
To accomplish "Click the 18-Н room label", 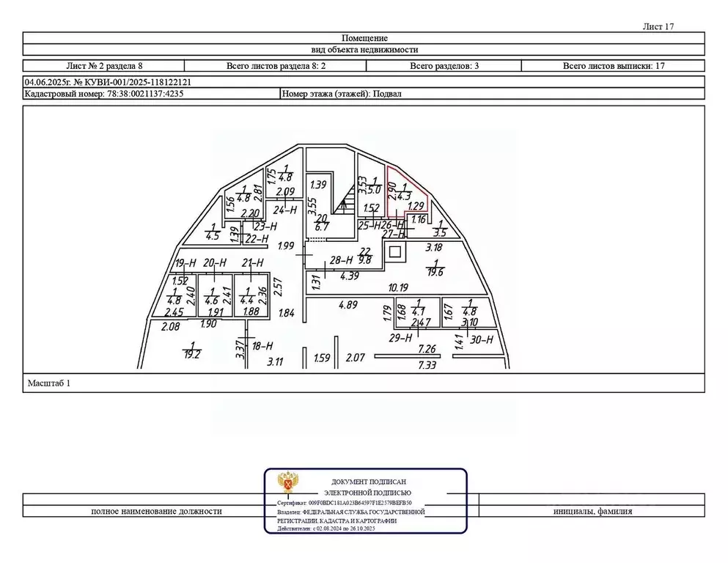I will pyautogui.click(x=262, y=346).
